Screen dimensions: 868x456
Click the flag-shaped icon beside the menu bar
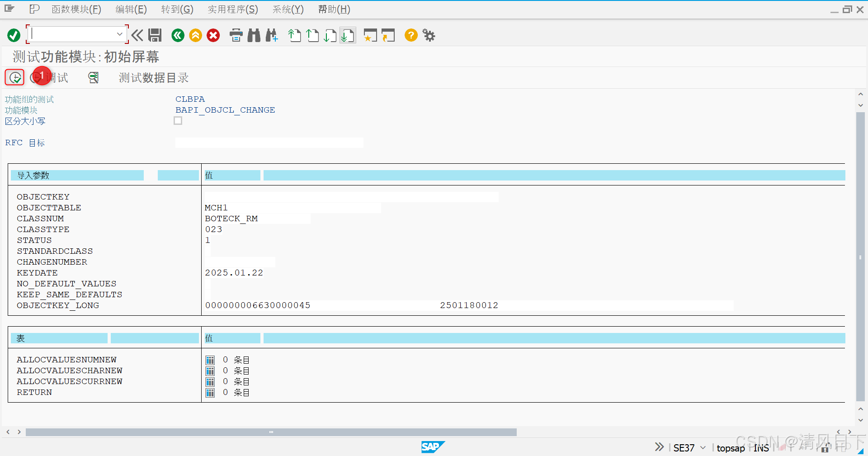click(x=34, y=9)
